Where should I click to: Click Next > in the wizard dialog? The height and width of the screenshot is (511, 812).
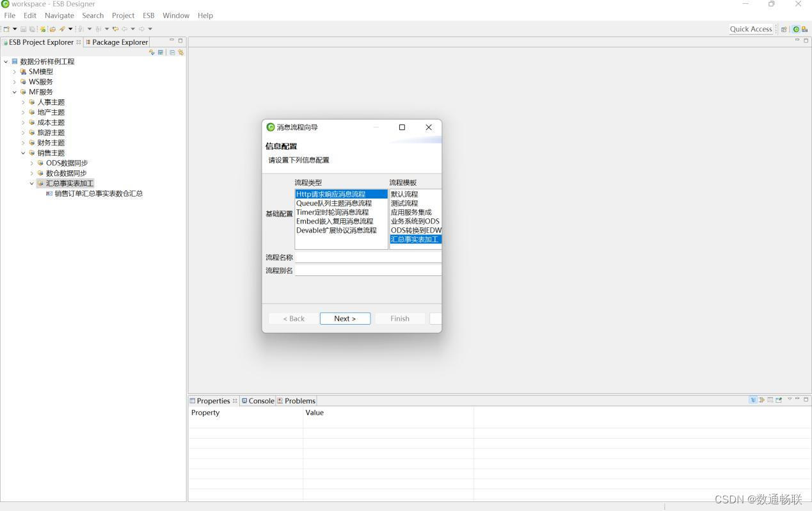[x=345, y=318]
